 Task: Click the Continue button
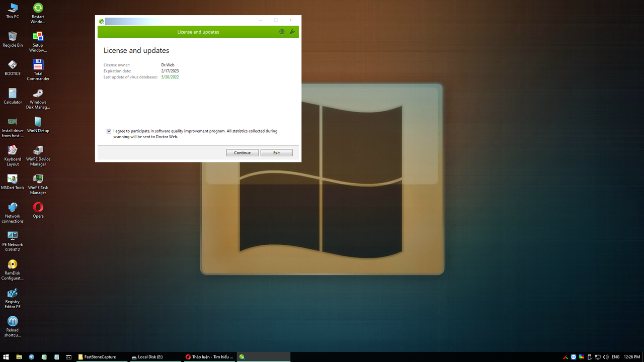tap(243, 153)
